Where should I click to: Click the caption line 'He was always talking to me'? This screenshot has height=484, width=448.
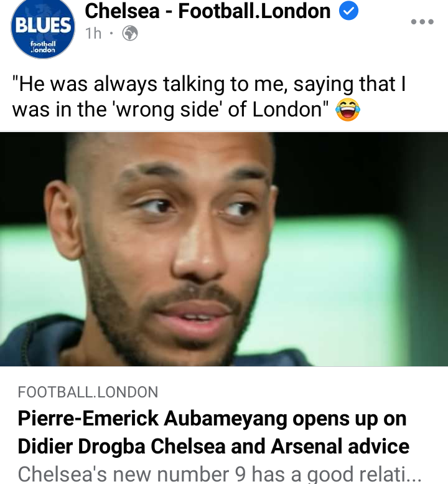tap(208, 84)
